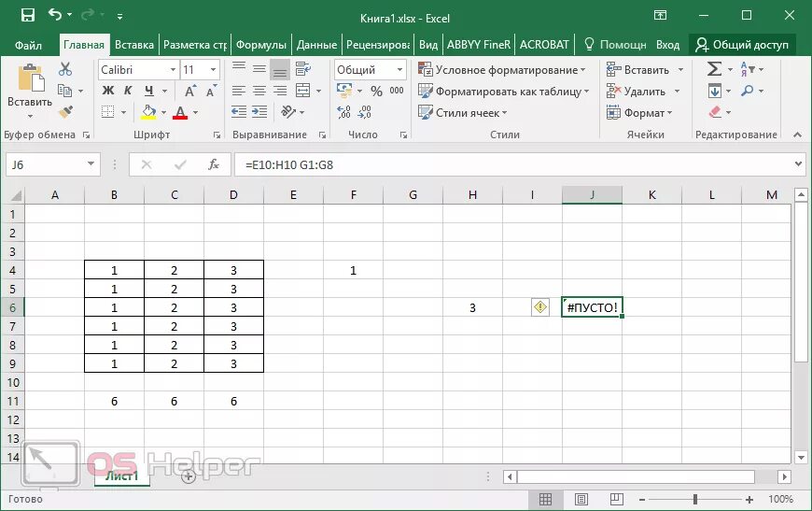This screenshot has width=812, height=511.
Task: Switch to the Вид tab
Action: coord(428,45)
